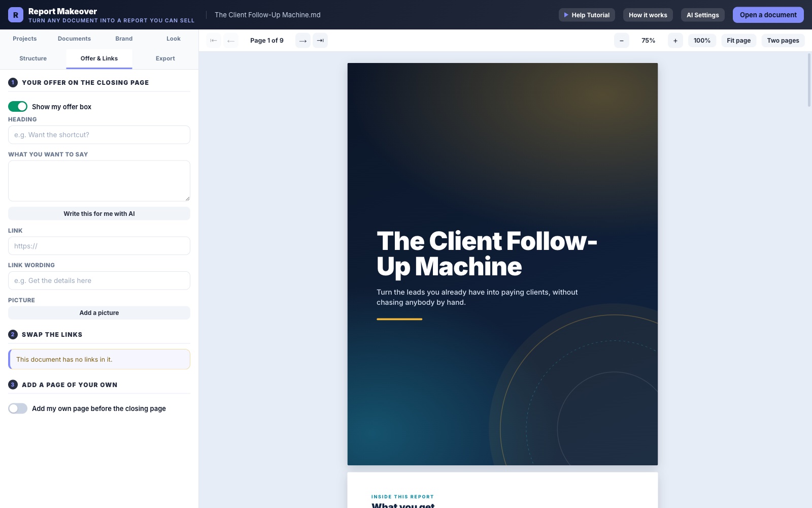Screen dimensions: 812x508
Task: Click Add a picture button
Action: coord(99,313)
